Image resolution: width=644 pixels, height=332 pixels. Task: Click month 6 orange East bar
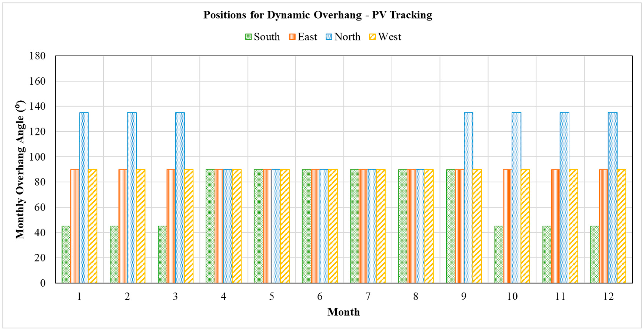click(315, 226)
